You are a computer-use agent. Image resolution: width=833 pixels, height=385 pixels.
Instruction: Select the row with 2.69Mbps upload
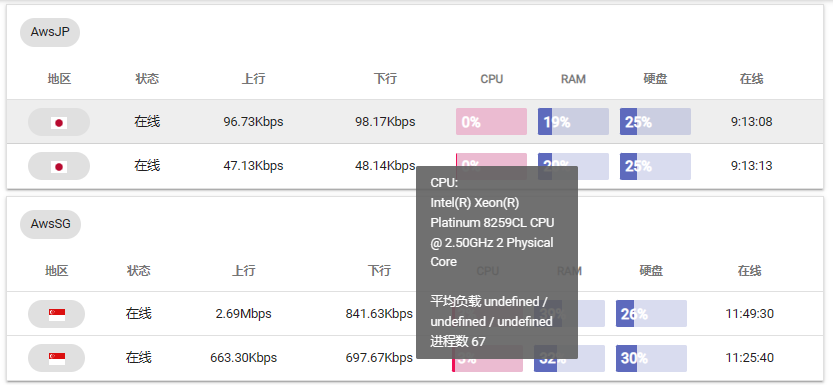point(415,313)
